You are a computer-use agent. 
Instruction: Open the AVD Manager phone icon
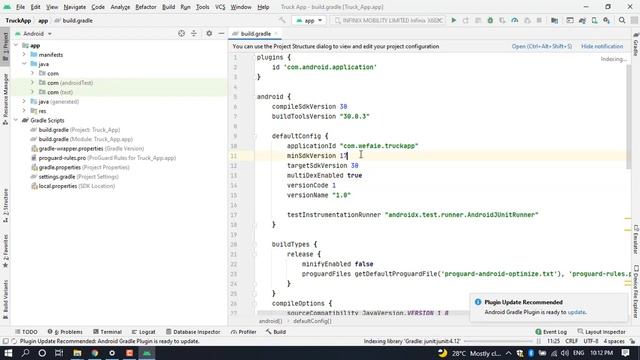pyautogui.click(x=595, y=20)
